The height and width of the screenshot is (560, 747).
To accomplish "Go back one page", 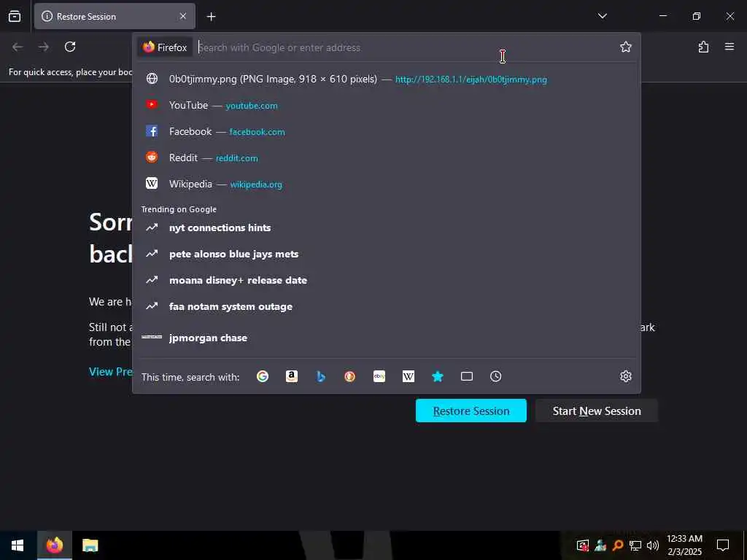I will click(18, 47).
